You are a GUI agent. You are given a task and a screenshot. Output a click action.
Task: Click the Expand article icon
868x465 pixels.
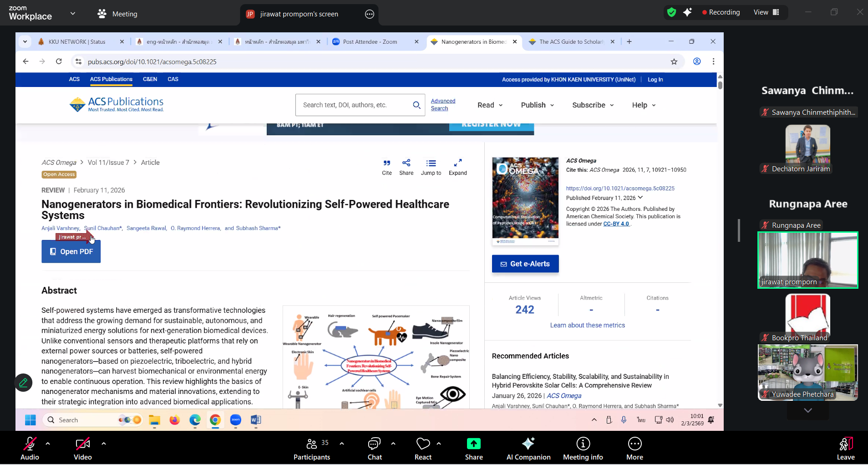coord(457,163)
